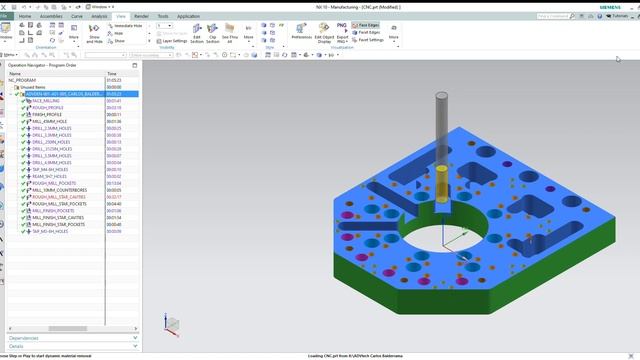Select ROUGH_MILL_STAR_CAVITIES operation

(x=59, y=197)
